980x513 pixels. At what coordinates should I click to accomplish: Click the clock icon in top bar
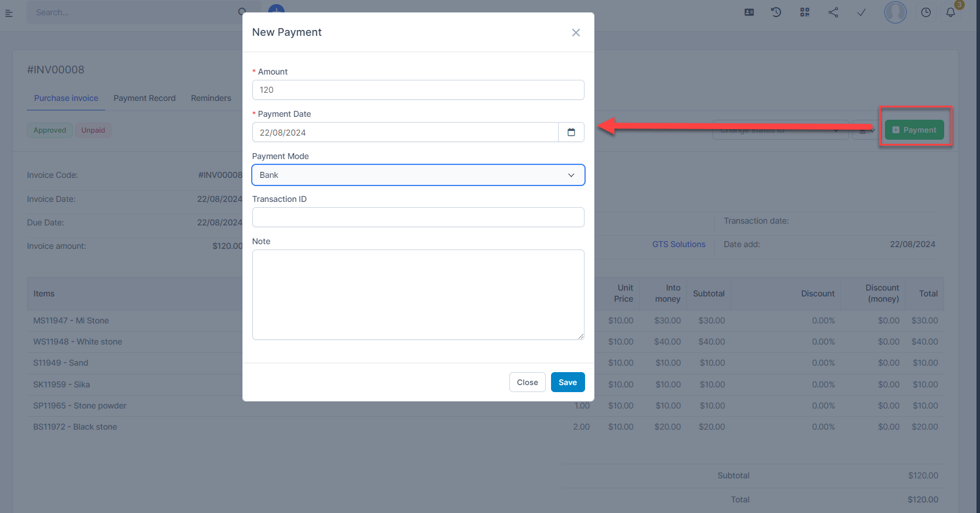925,12
